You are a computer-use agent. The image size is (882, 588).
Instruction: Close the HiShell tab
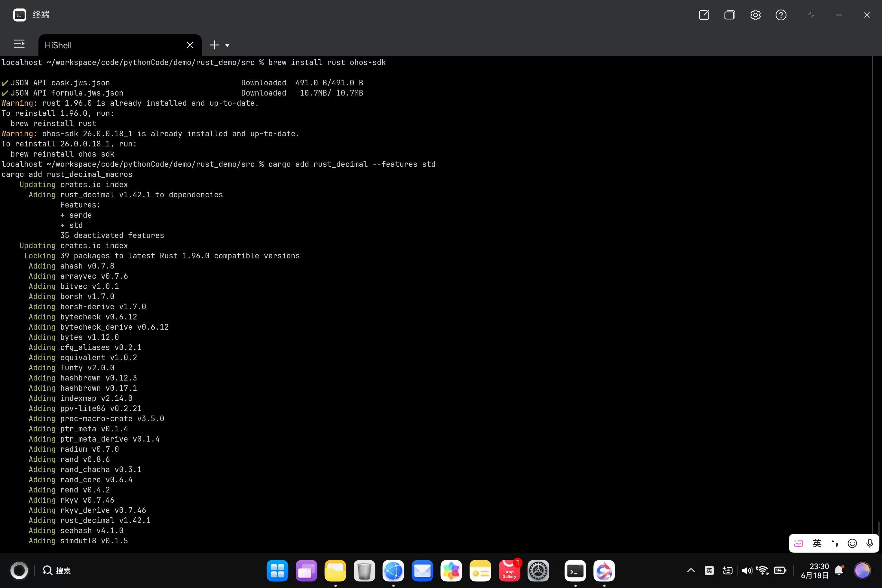[190, 45]
